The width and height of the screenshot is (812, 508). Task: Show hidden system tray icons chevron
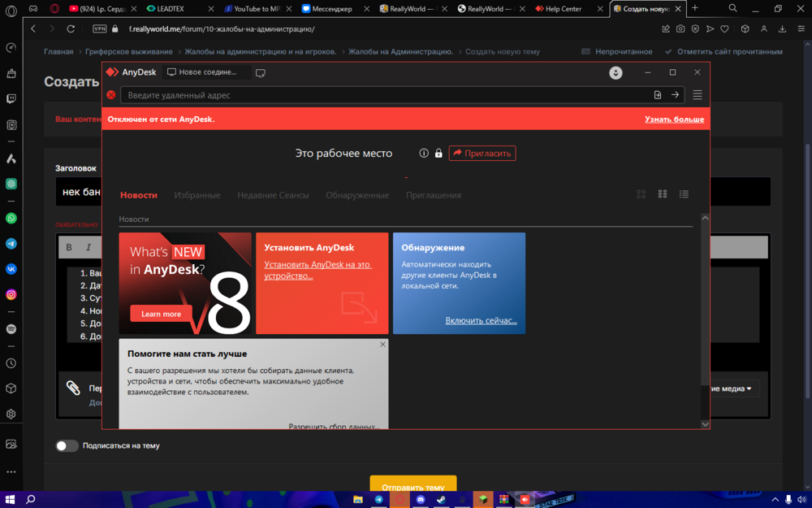coord(775,500)
